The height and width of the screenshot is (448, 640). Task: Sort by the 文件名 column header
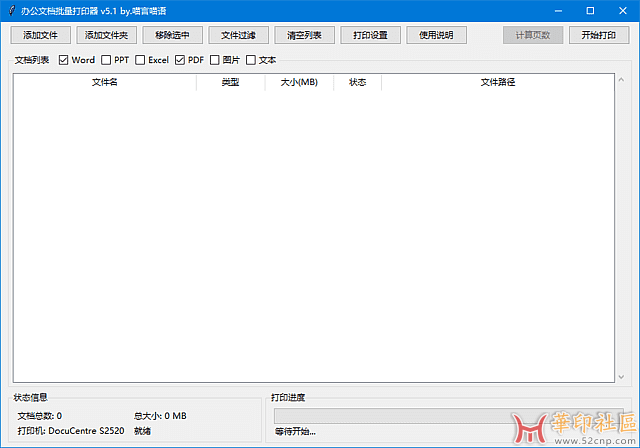click(105, 82)
